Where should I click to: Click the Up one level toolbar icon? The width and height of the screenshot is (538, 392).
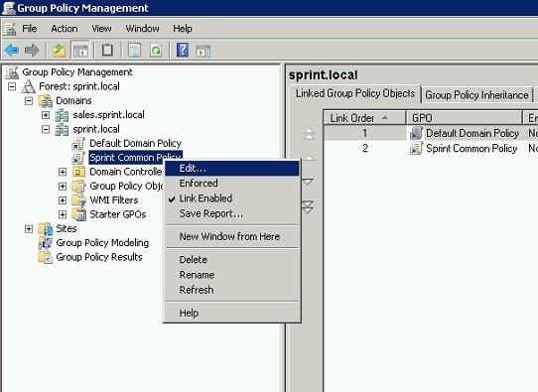click(x=60, y=51)
